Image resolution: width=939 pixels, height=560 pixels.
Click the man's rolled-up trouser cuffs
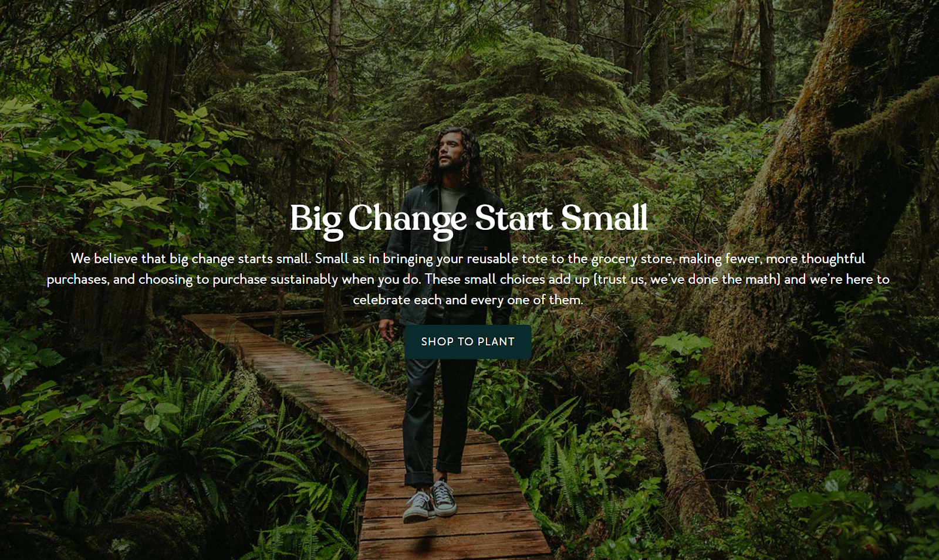[434, 472]
